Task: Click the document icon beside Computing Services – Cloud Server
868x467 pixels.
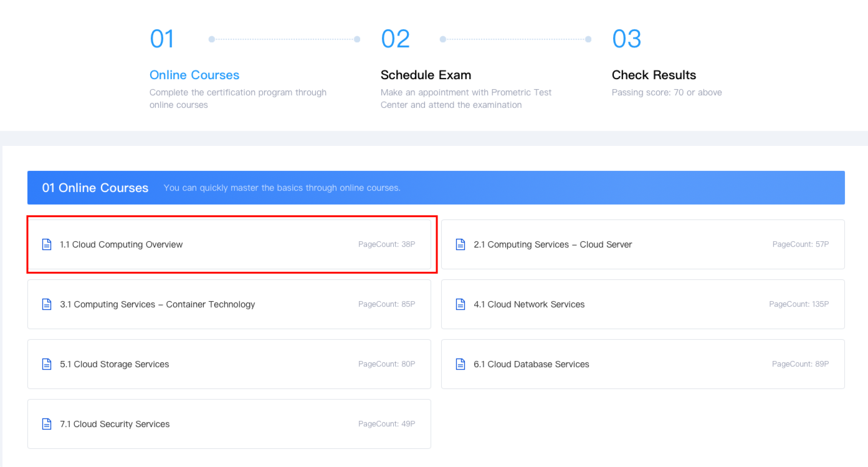Action: click(460, 244)
